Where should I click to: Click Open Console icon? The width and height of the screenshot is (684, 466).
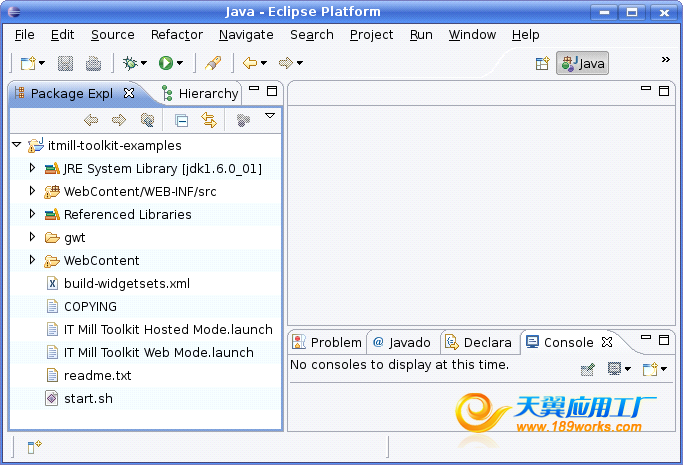pyautogui.click(x=650, y=369)
